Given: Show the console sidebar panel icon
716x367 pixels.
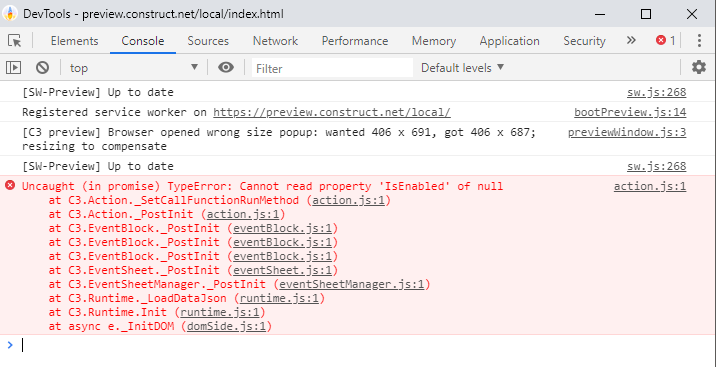Looking at the screenshot, I should click(x=14, y=68).
